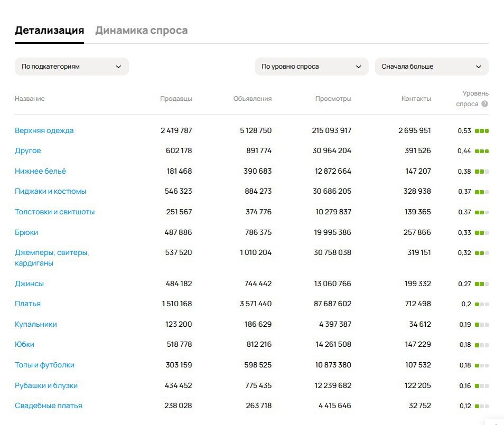The width and height of the screenshot is (504, 425).
Task: Click the demand bar for Другое
Action: pyautogui.click(x=482, y=151)
